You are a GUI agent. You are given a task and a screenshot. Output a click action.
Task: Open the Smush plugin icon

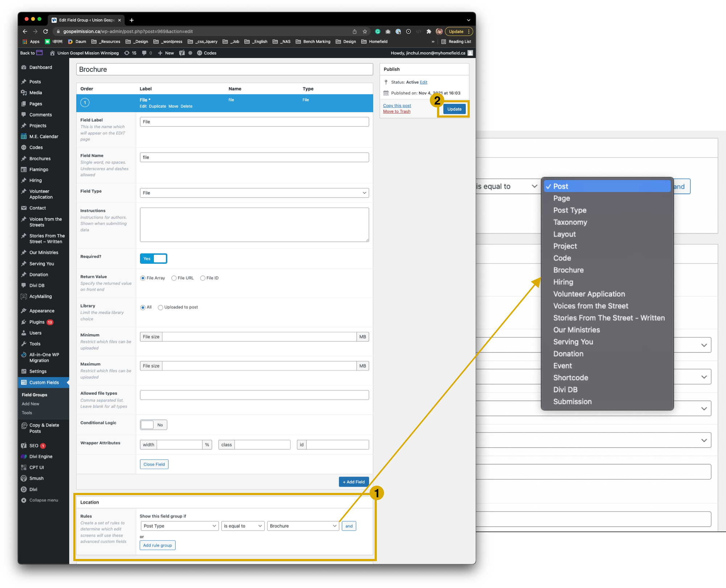pyautogui.click(x=24, y=478)
